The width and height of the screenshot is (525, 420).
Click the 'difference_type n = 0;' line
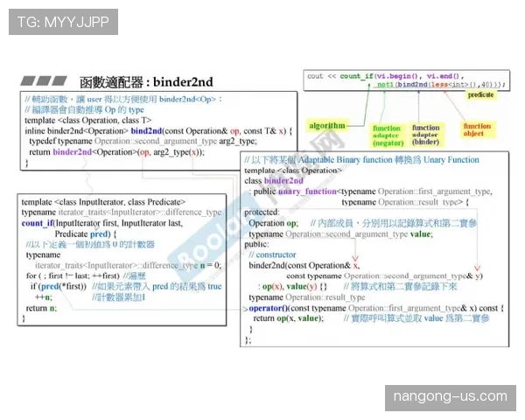129,266
